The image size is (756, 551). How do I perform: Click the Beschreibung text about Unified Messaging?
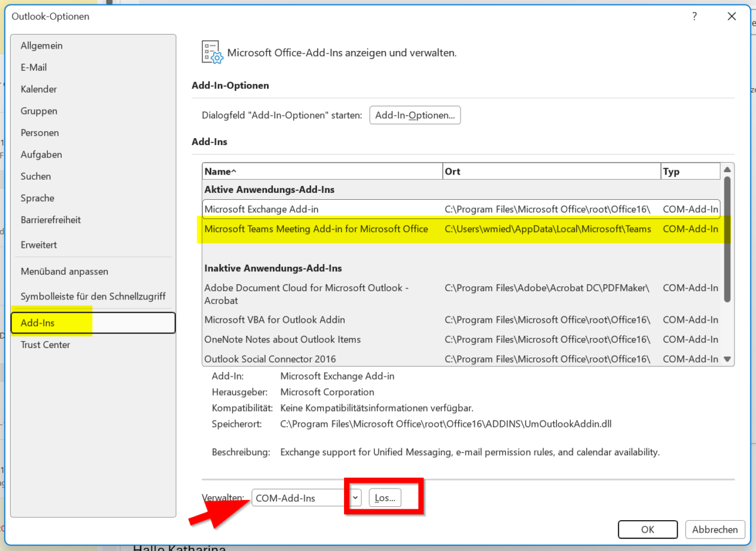pos(470,452)
